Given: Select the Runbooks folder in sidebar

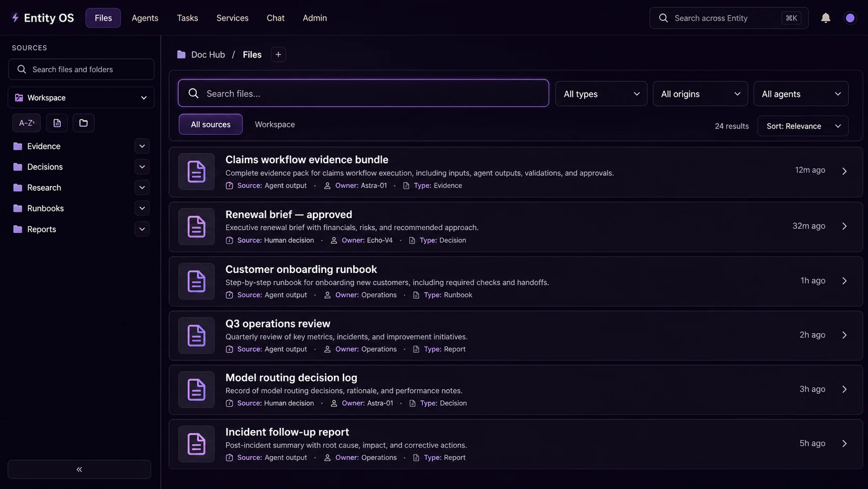Looking at the screenshot, I should tap(46, 208).
